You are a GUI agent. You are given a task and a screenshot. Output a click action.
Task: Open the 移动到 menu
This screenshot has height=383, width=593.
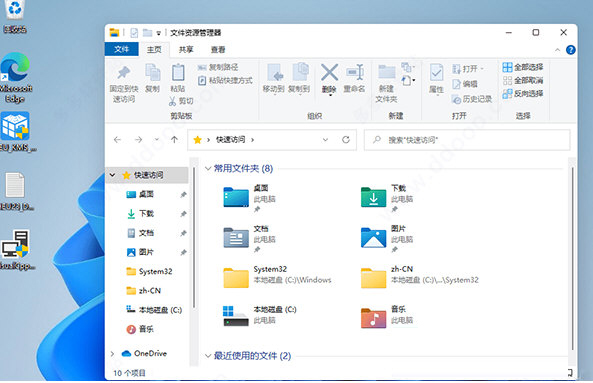pos(274,79)
